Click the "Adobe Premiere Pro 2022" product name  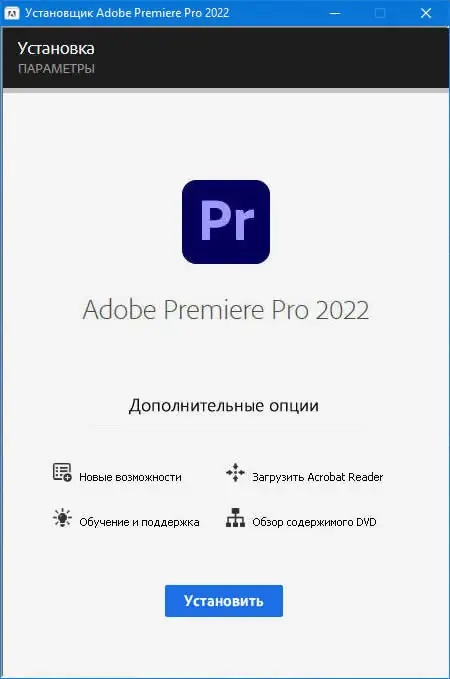point(226,310)
